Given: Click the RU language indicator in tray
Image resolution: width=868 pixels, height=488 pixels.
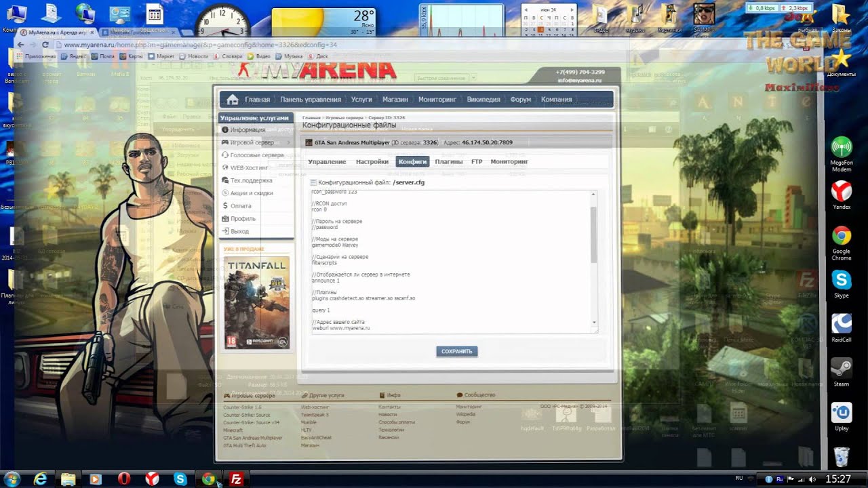Looking at the screenshot, I should pos(739,478).
